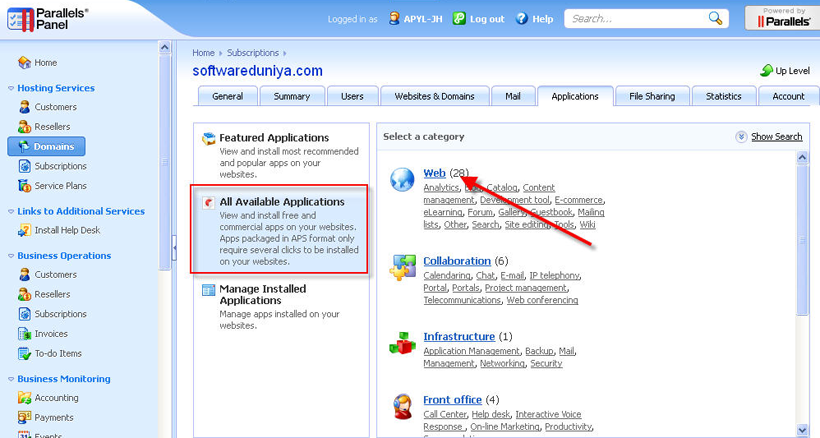Click the Show Search link

(x=777, y=137)
